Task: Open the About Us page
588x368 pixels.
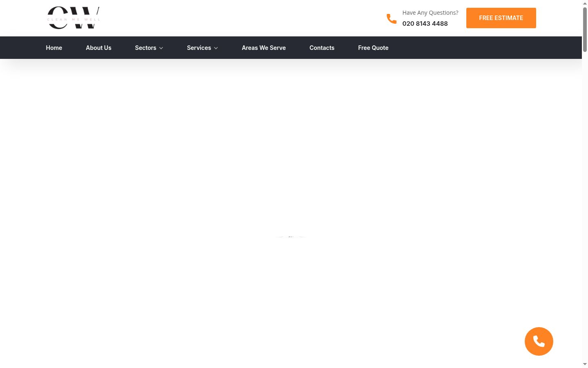Action: [x=98, y=48]
